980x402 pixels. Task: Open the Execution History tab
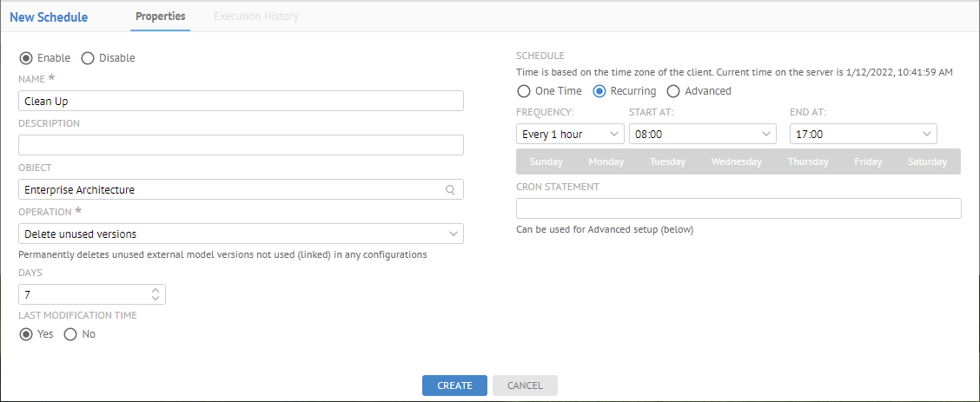[255, 16]
